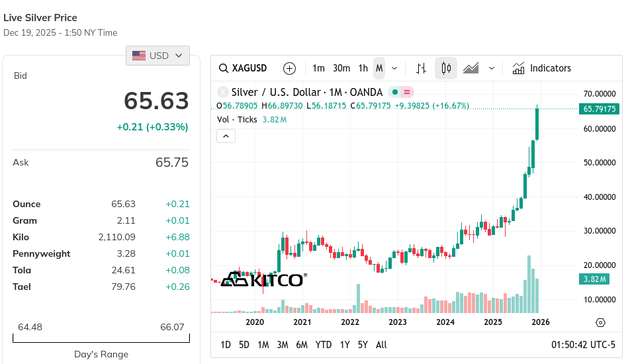Click the Tael row value 79.76
630x364 pixels.
click(x=123, y=287)
